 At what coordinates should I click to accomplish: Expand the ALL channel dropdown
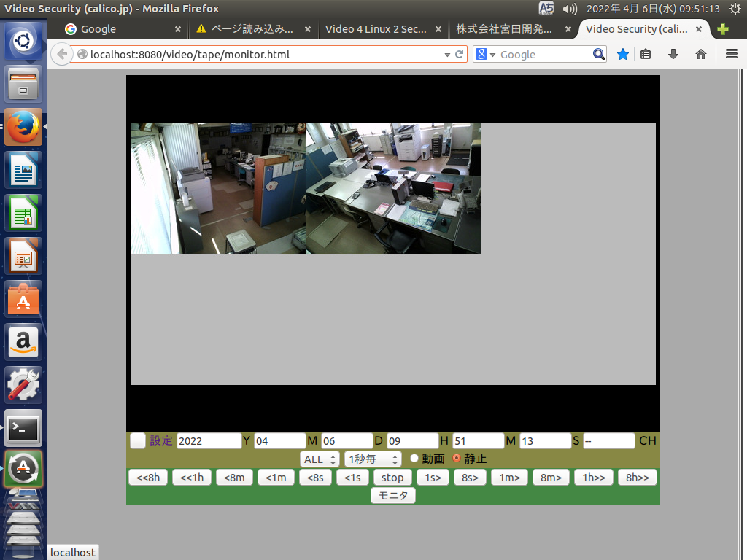click(320, 459)
